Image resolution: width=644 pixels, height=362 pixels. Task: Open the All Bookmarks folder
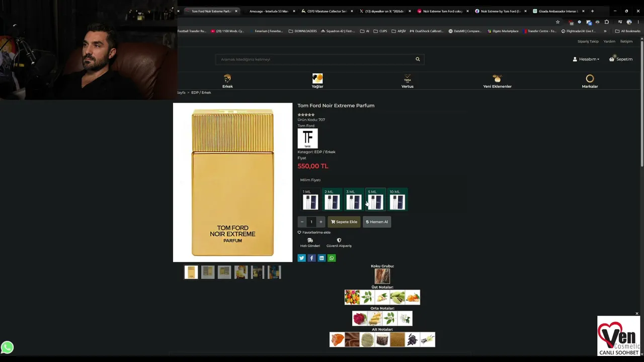tap(627, 31)
